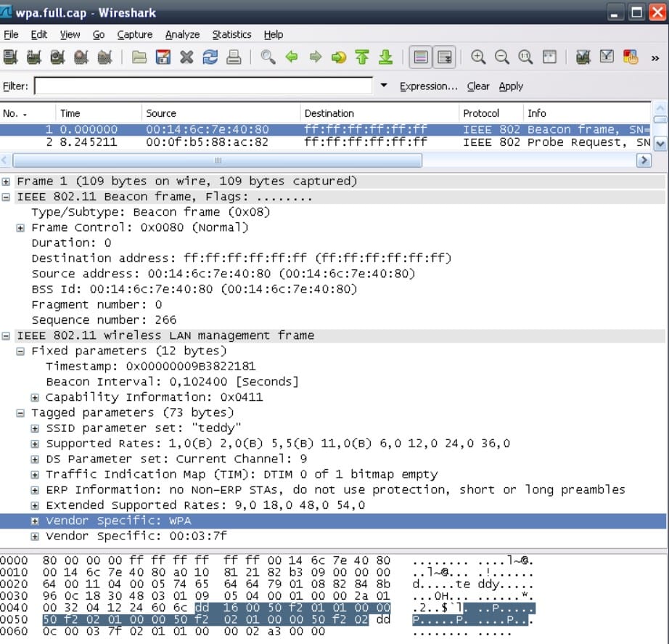Collapse wireless LAN management frame section
The height and width of the screenshot is (644, 669).
[6, 335]
